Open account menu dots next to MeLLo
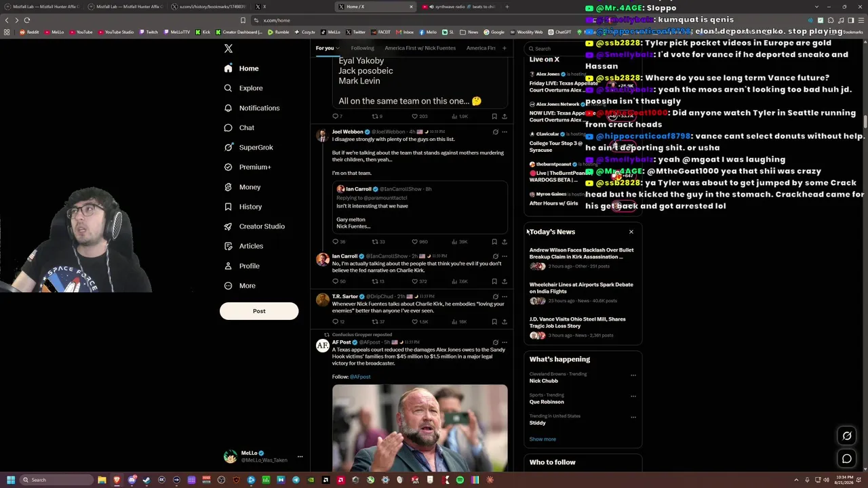The height and width of the screenshot is (488, 868). 300,457
